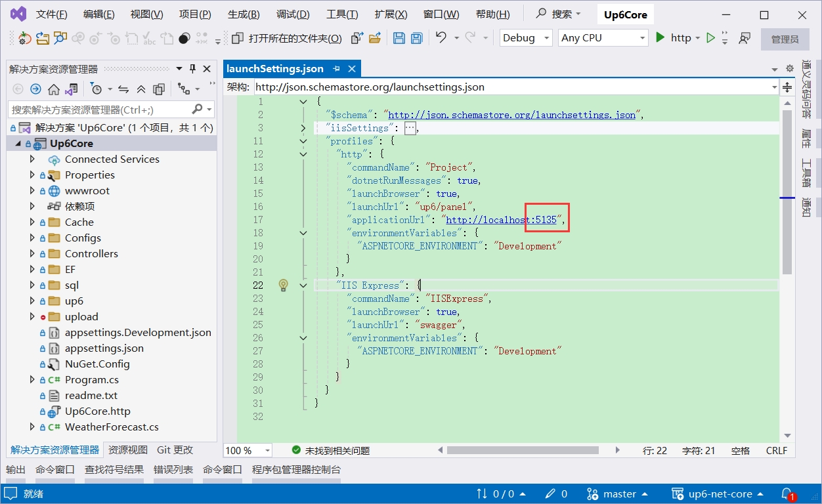
Task: Click the feedback person icon in toolbar
Action: [x=745, y=38]
